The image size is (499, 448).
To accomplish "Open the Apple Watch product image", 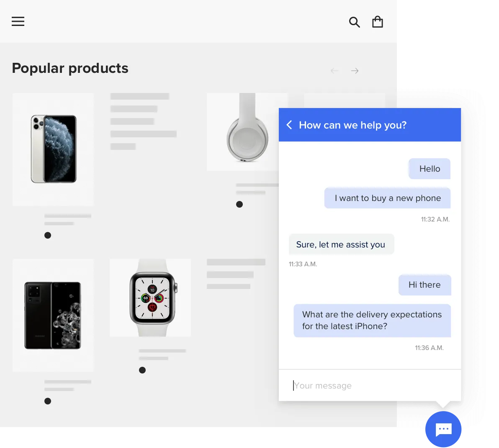I will coord(151,298).
